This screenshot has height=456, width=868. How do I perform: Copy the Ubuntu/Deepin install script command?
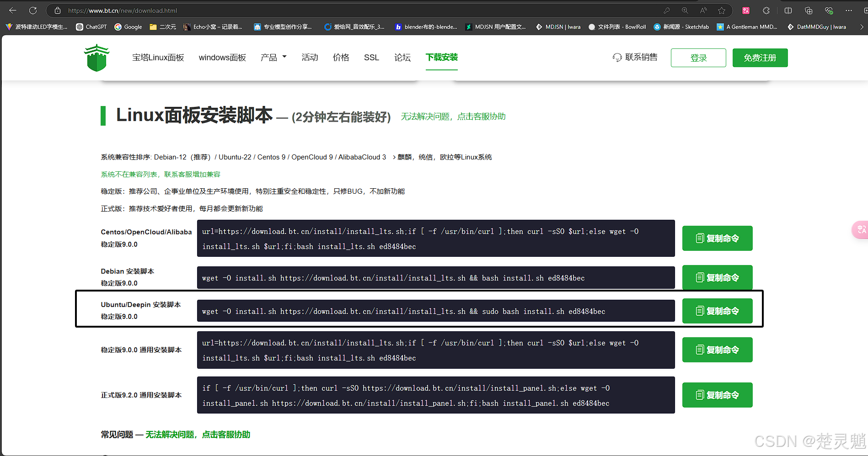tap(718, 311)
